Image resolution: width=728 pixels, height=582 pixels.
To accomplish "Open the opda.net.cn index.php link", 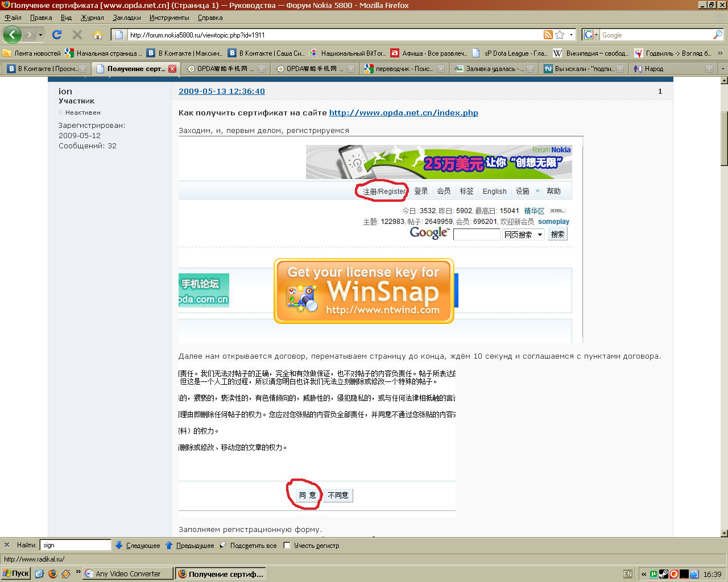I will point(404,113).
